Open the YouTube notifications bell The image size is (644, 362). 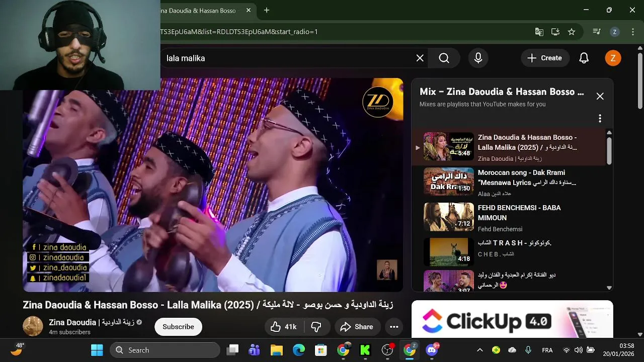click(x=584, y=58)
